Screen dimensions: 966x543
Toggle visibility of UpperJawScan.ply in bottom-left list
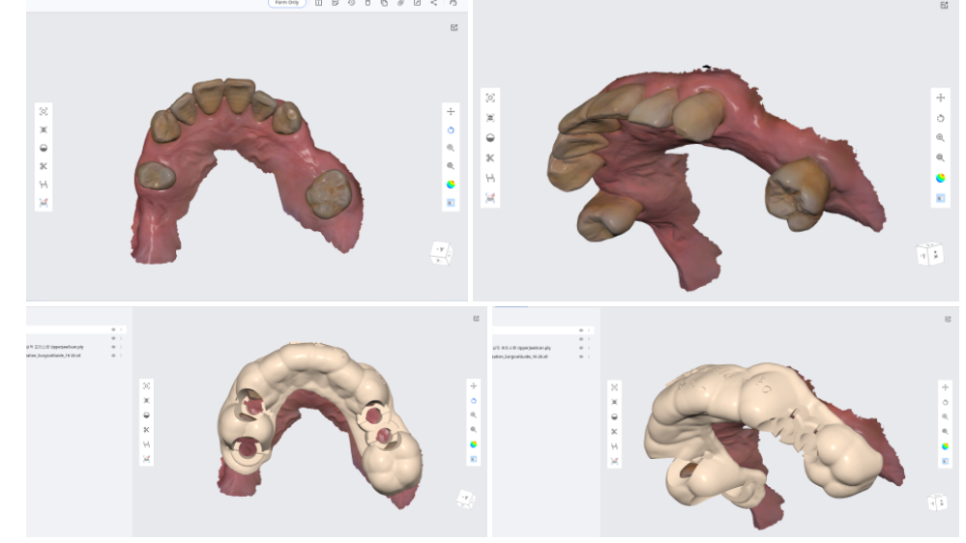pyautogui.click(x=113, y=347)
